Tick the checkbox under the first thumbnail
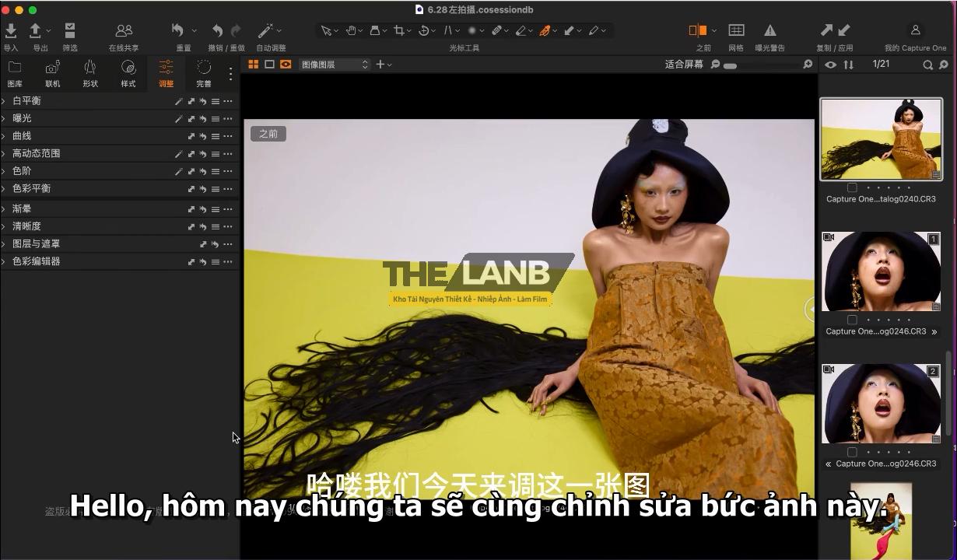Viewport: 957px width, 560px height. click(x=852, y=187)
